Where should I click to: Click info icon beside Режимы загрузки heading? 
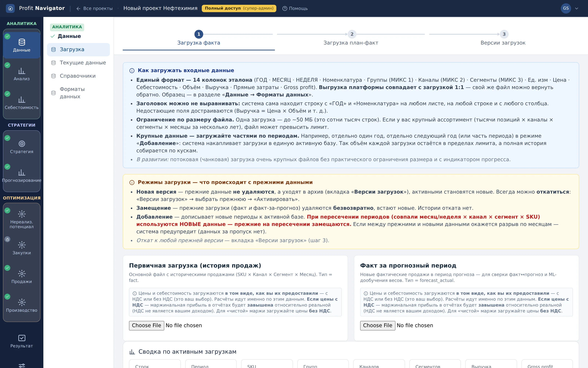point(132,183)
